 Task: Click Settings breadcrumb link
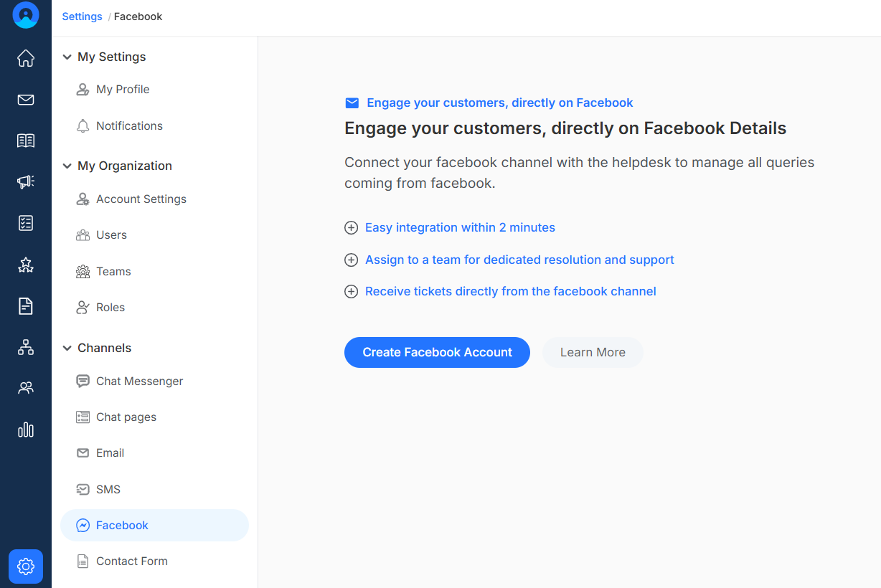pyautogui.click(x=82, y=16)
